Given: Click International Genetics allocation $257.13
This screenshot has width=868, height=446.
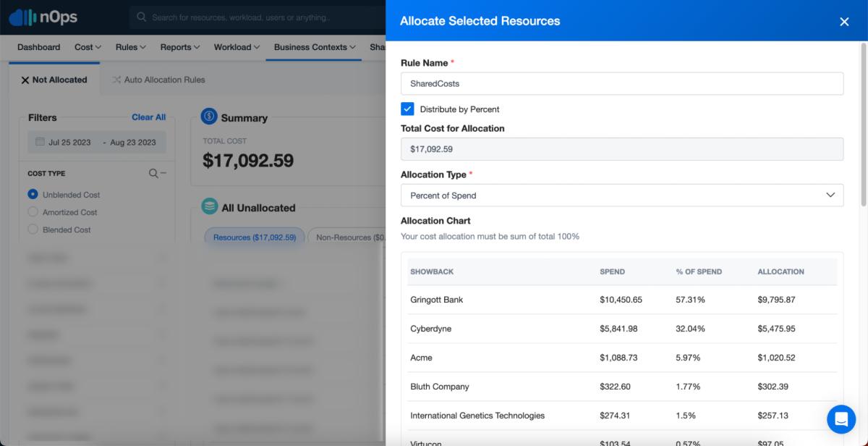Looking at the screenshot, I should pyautogui.click(x=773, y=416).
